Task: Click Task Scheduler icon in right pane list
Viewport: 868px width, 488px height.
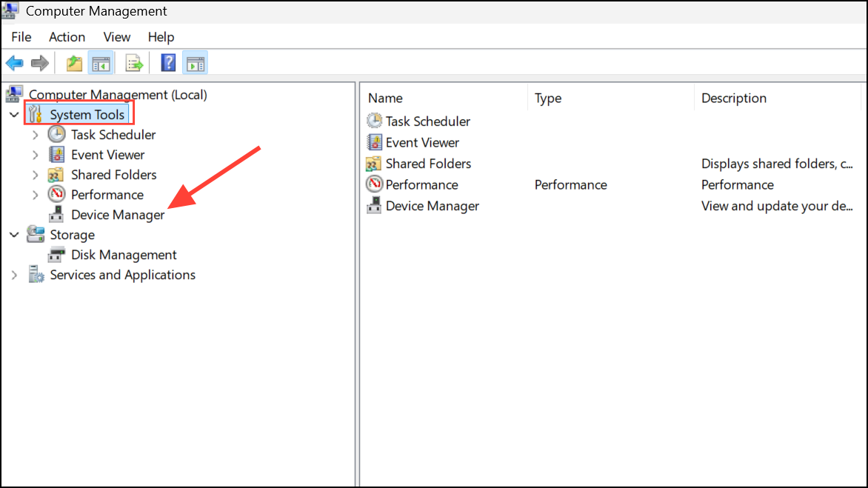Action: tap(374, 121)
